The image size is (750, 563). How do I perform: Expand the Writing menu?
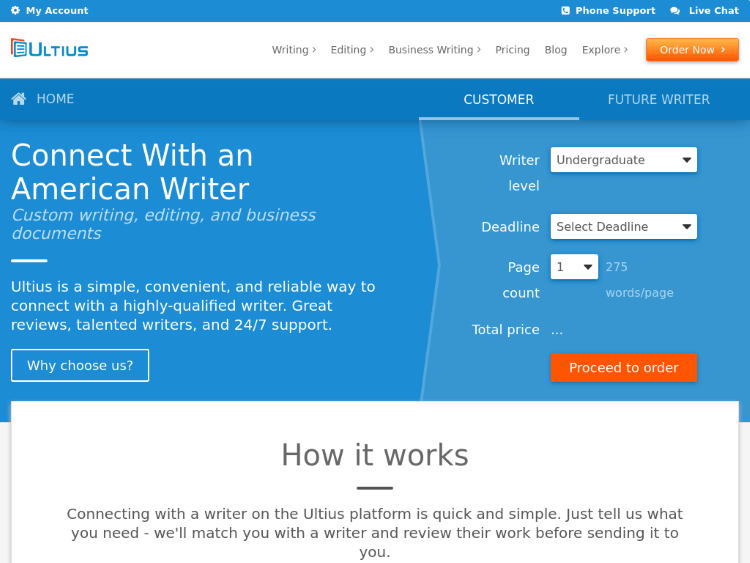pos(294,50)
